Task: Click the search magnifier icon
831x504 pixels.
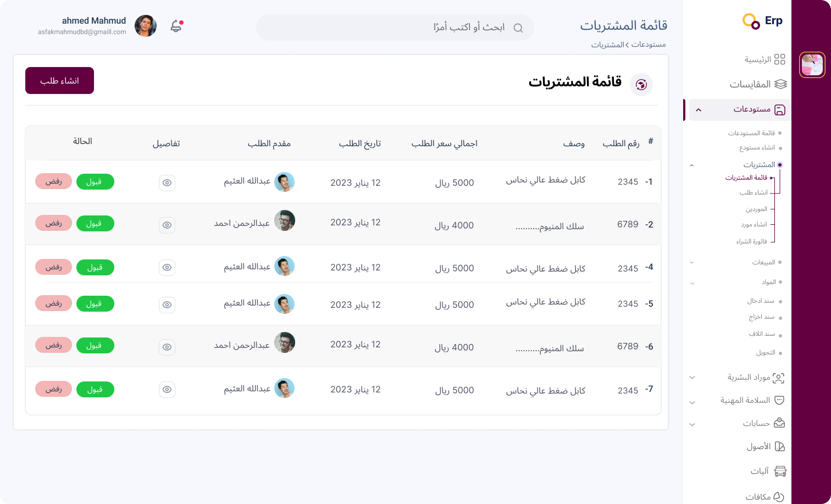Action: [x=518, y=28]
